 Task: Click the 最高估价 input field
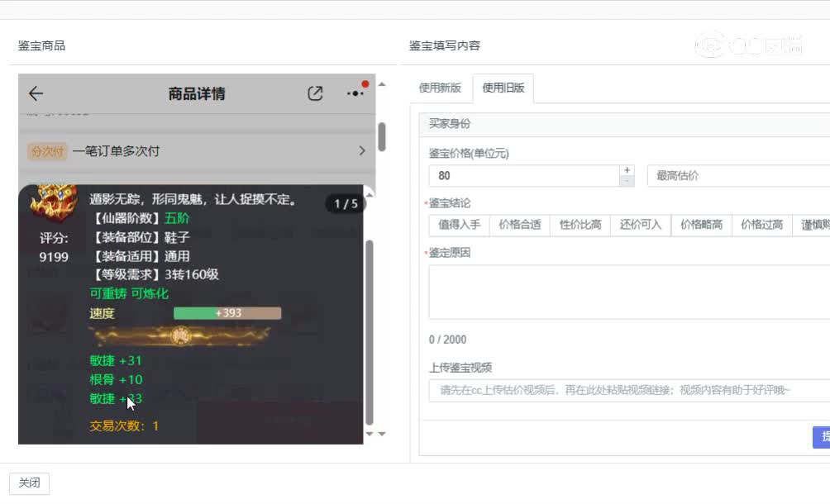(x=738, y=176)
